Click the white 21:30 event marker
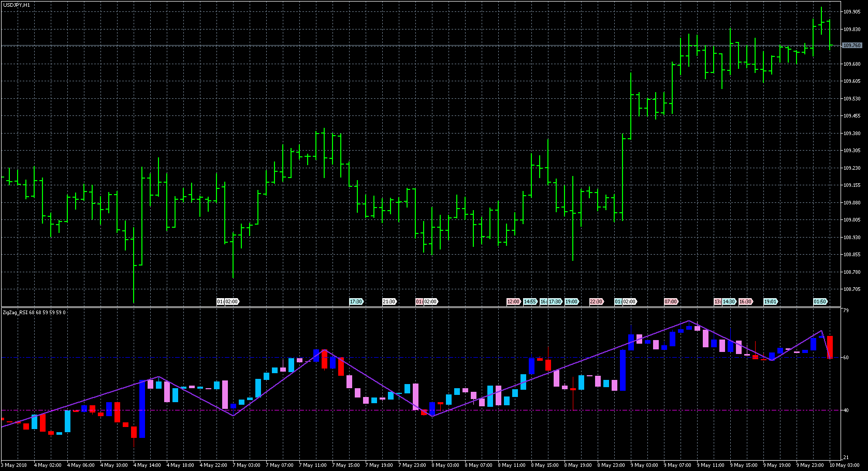Image resolution: width=868 pixels, height=471 pixels. (389, 302)
